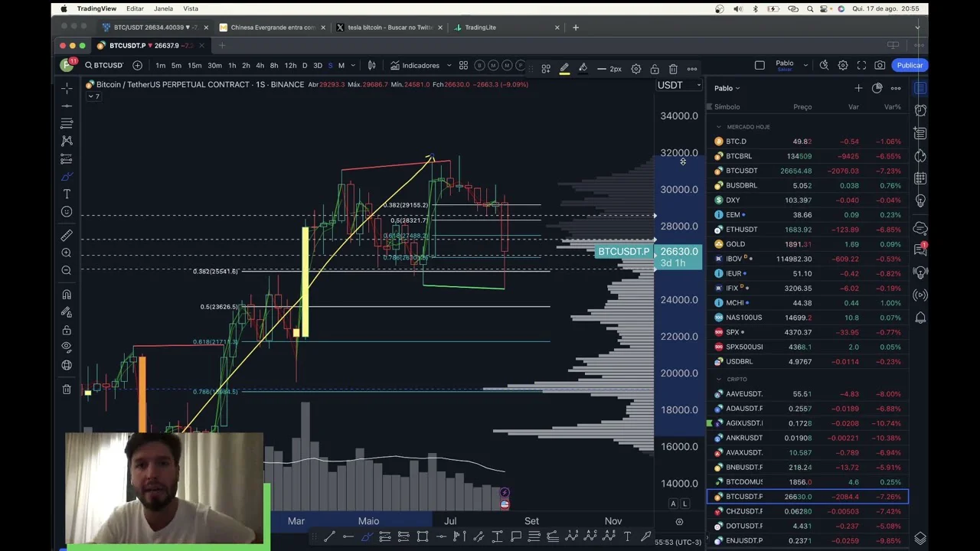Viewport: 980px width, 551px height.
Task: Select the 1m timeframe
Action: pos(161,66)
